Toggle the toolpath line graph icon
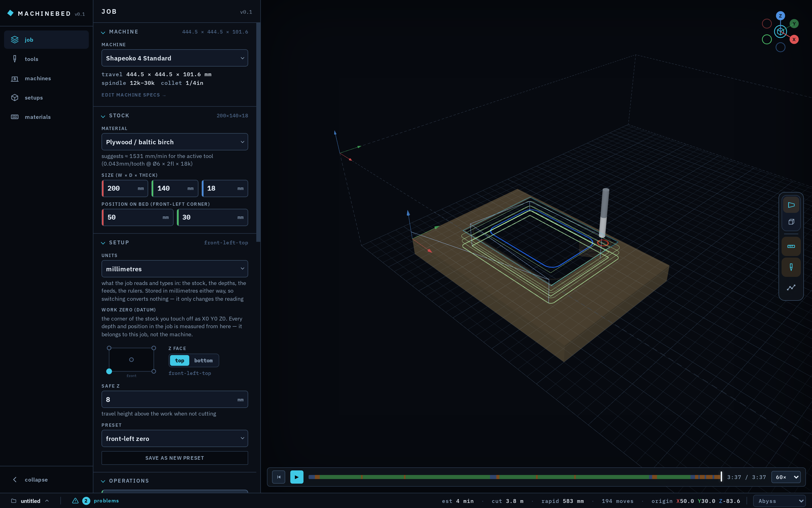812x508 pixels. 791,288
